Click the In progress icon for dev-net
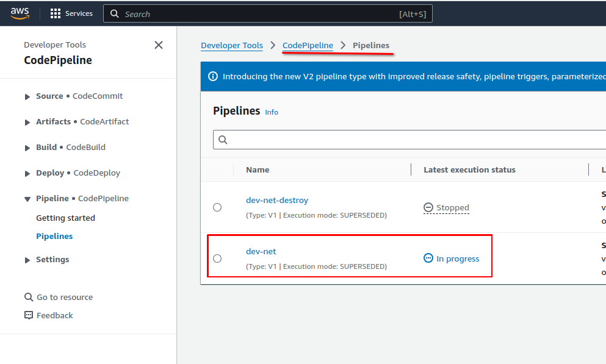 [428, 259]
